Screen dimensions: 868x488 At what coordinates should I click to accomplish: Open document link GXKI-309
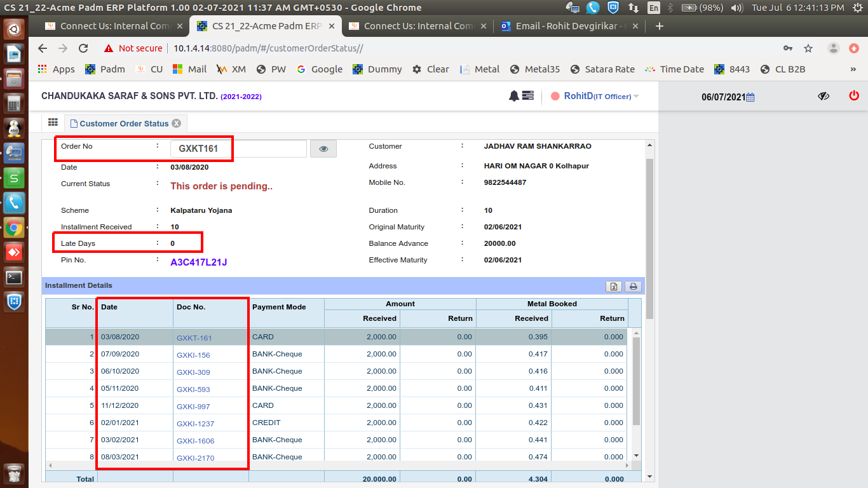193,372
